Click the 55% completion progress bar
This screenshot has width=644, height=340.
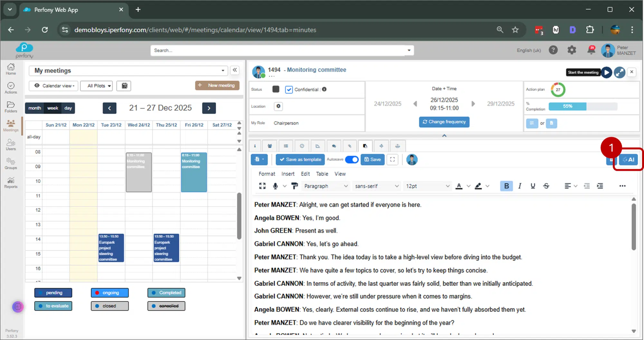click(x=582, y=106)
